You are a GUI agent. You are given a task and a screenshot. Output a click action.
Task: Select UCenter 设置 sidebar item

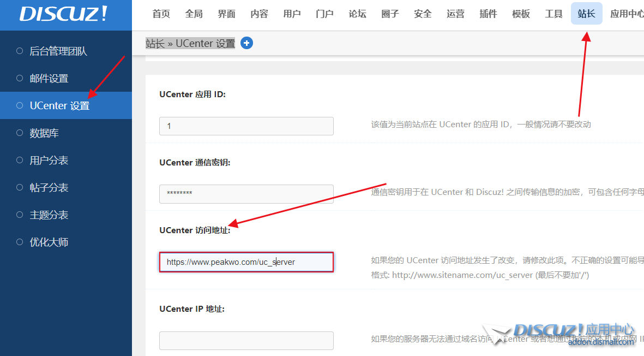tap(59, 106)
